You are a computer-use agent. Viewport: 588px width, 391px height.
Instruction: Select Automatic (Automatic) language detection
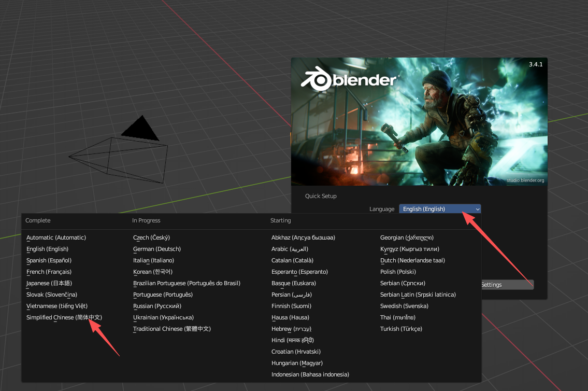point(56,237)
